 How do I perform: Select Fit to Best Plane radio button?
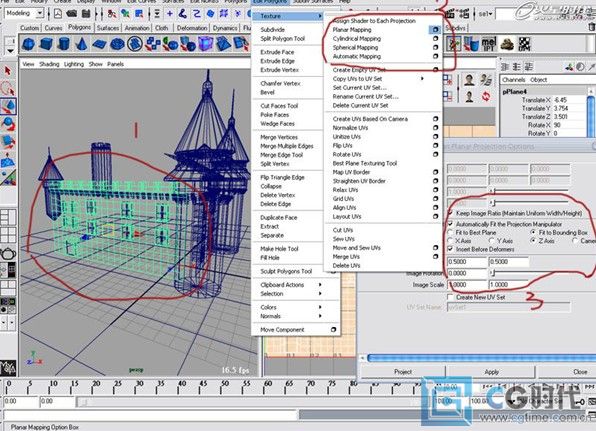451,232
